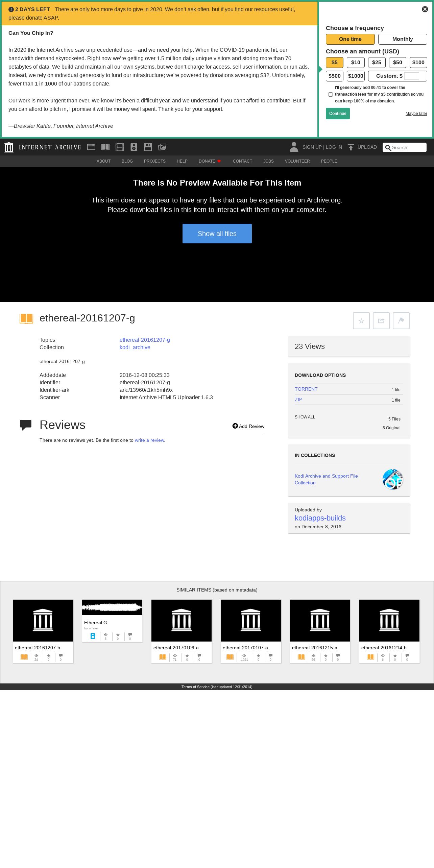Toggle the transaction fees checkbox
Screen dimensions: 434x868
click(331, 95)
